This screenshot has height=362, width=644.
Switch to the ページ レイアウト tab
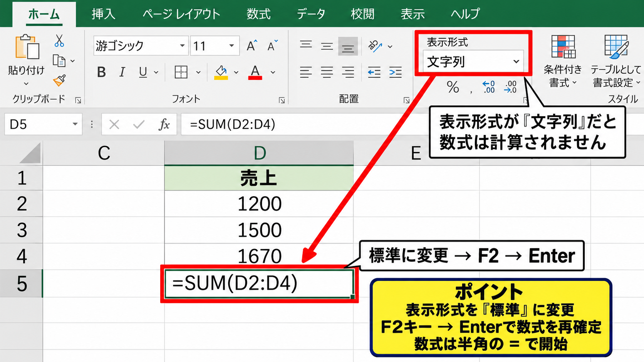(181, 14)
